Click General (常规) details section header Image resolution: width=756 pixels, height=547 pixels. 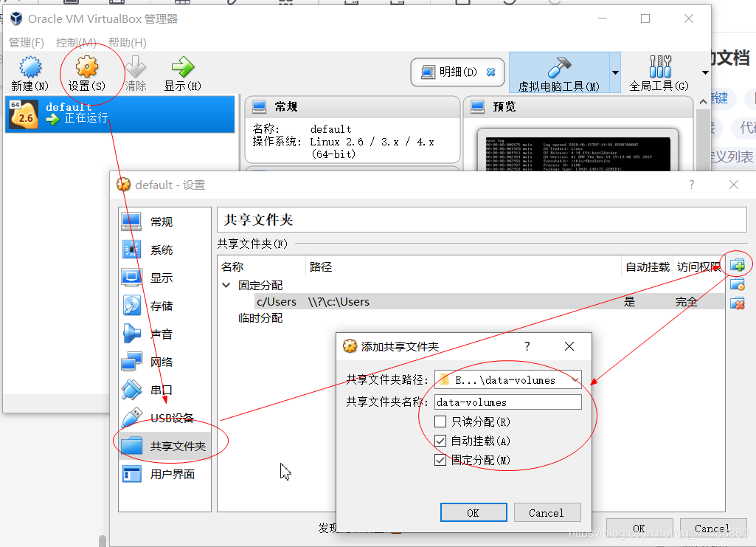(x=352, y=106)
